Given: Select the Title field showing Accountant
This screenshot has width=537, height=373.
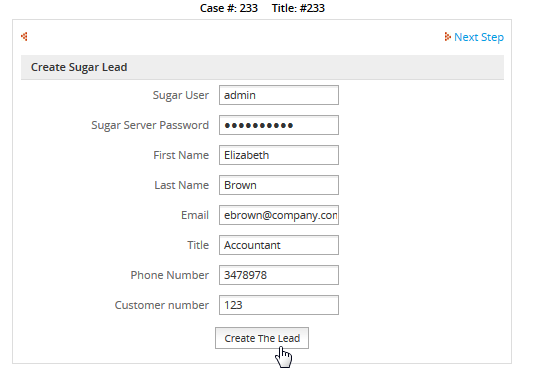Looking at the screenshot, I should (279, 245).
